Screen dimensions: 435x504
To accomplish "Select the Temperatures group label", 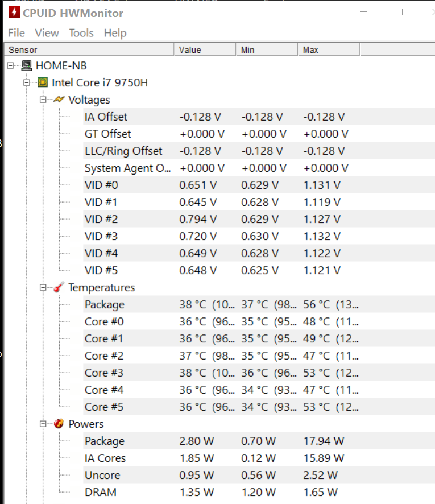I will (102, 287).
